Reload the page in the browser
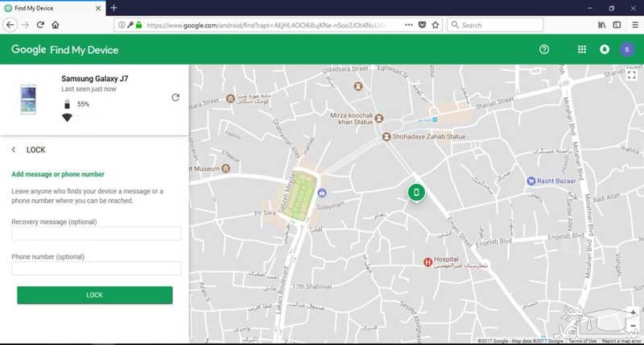The height and width of the screenshot is (345, 644). 40,25
